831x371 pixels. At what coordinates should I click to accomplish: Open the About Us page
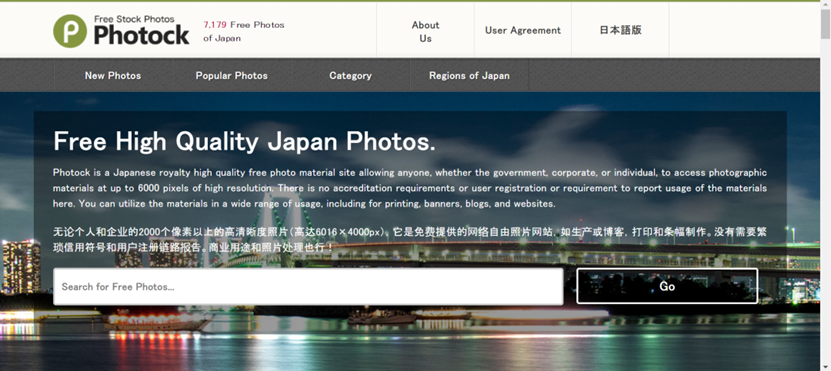click(x=425, y=31)
